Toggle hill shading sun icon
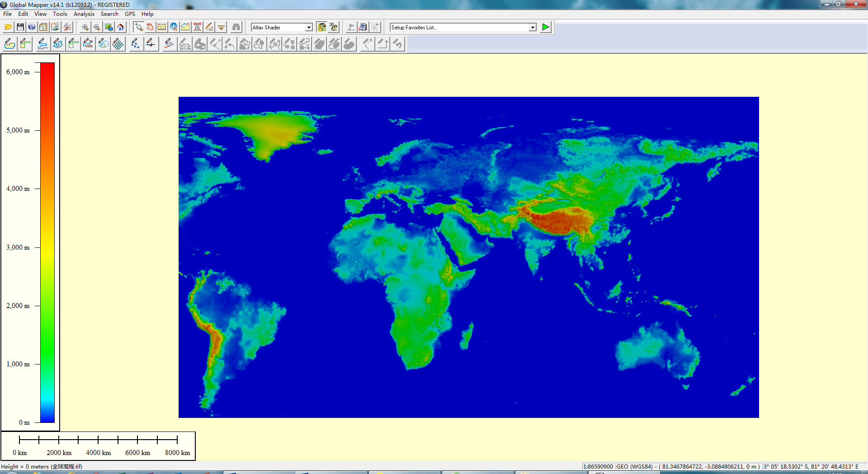The width and height of the screenshot is (868, 474). (x=321, y=27)
